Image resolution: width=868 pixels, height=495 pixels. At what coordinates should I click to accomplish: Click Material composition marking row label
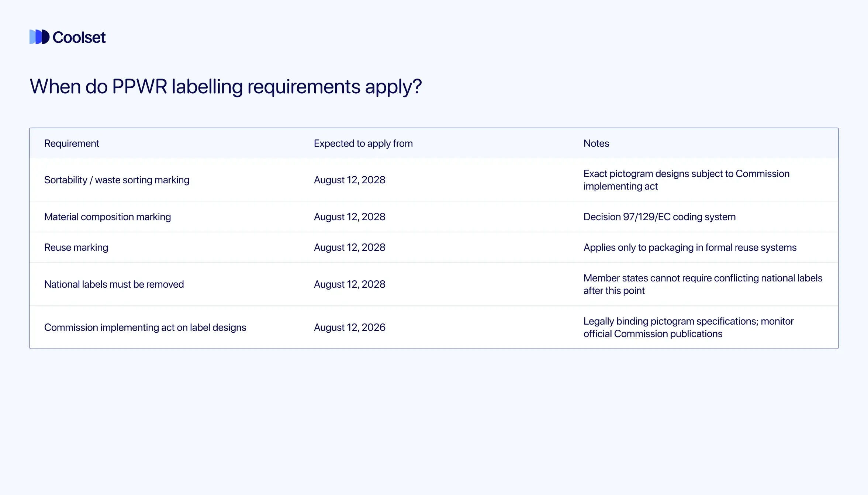tap(107, 217)
